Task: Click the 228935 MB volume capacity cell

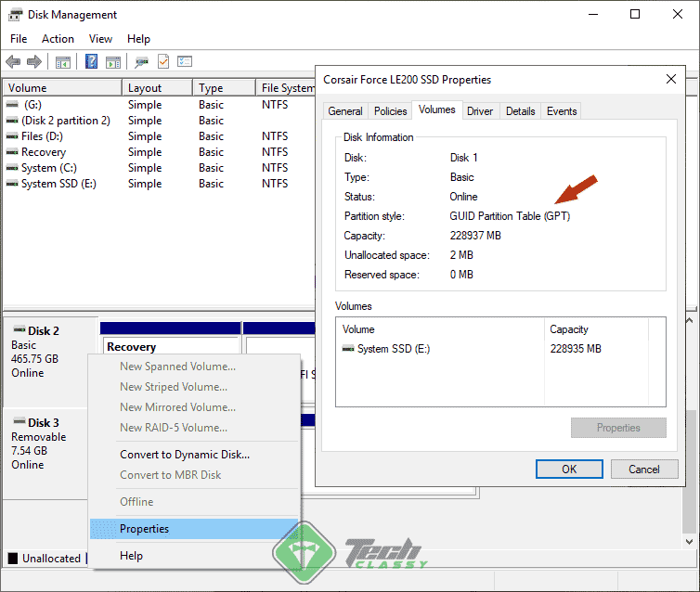Action: [x=576, y=348]
